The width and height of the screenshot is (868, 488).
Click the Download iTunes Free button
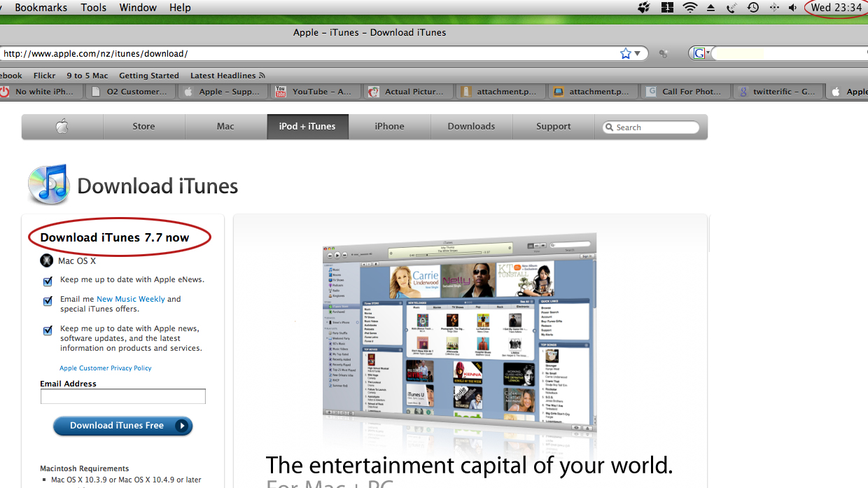[x=122, y=426]
